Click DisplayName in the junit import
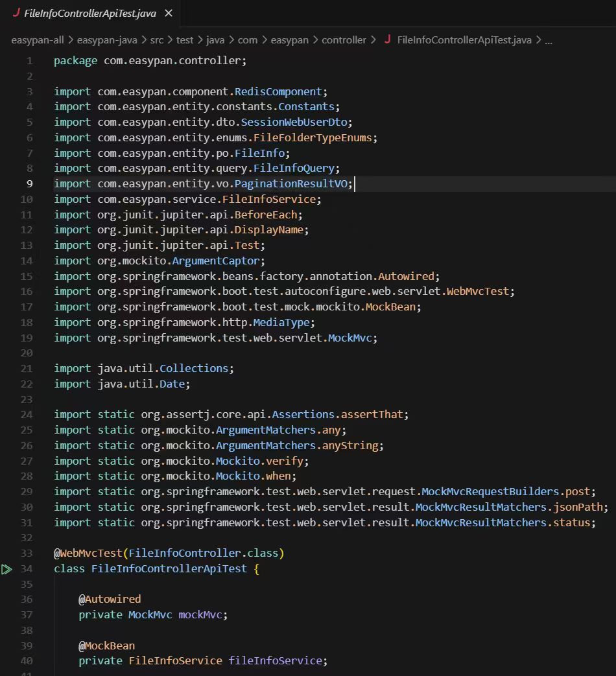This screenshot has height=676, width=616. coord(268,230)
